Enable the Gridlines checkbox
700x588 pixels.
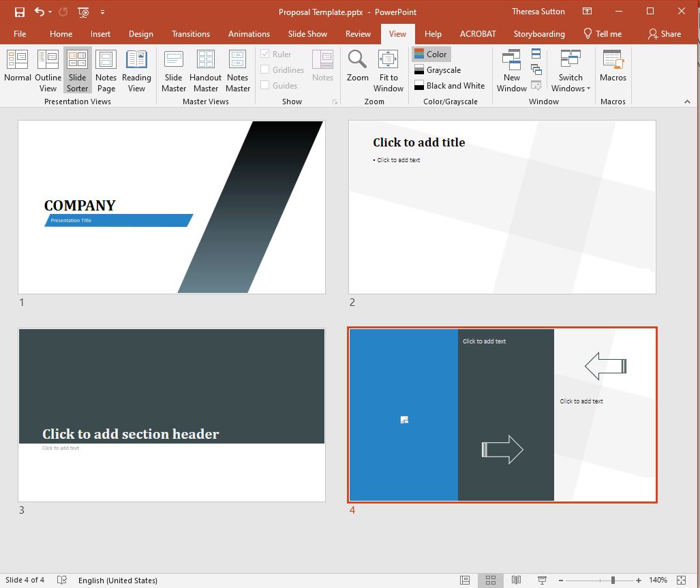coord(265,70)
